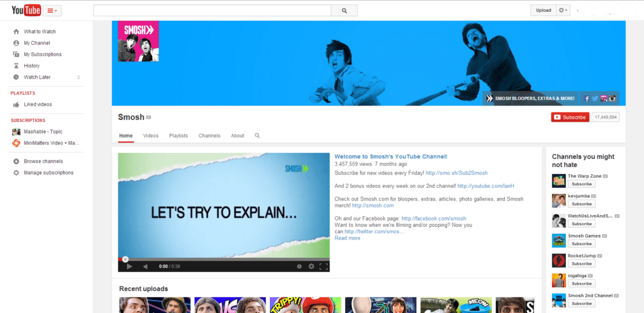Open the kevjumba channel name
This screenshot has height=313, width=644.
coord(579,196)
